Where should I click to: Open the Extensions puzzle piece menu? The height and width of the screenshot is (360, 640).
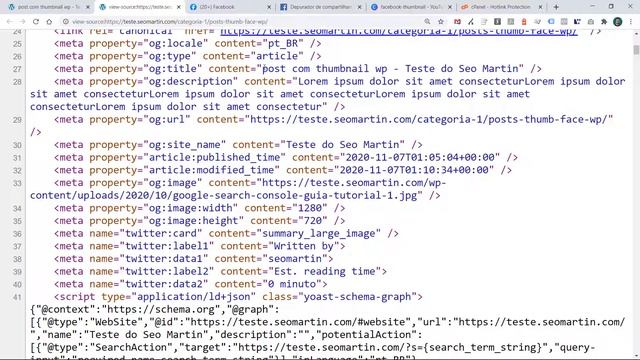(604, 22)
